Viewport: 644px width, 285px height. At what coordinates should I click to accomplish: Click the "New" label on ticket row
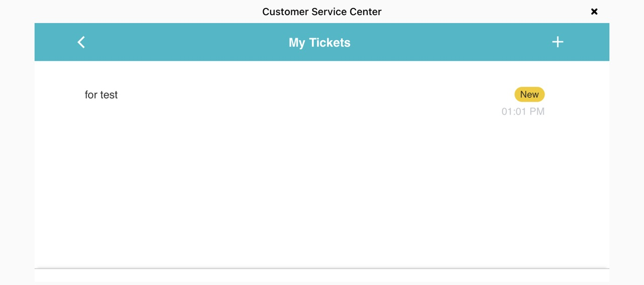coord(529,94)
